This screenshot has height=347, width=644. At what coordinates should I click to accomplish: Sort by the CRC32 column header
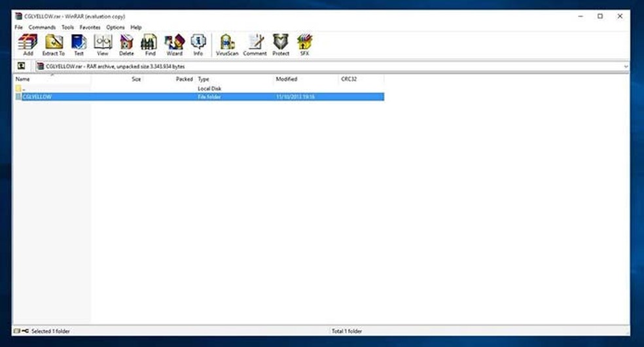pyautogui.click(x=361, y=79)
